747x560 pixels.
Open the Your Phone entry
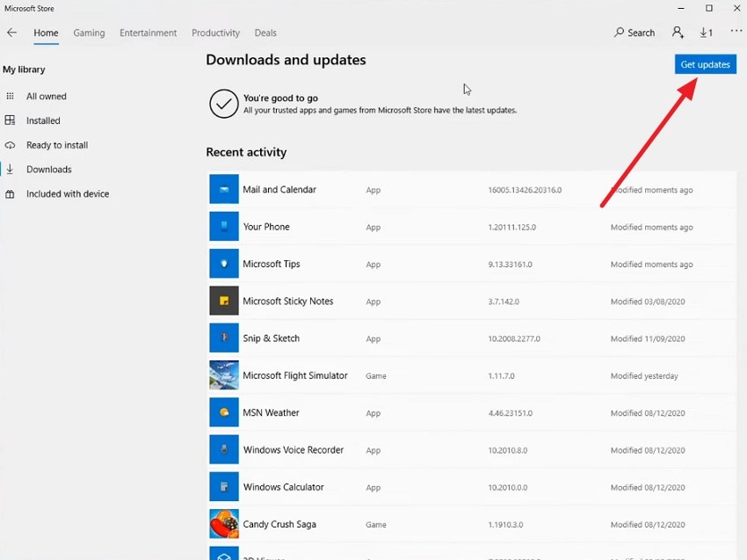click(x=472, y=227)
